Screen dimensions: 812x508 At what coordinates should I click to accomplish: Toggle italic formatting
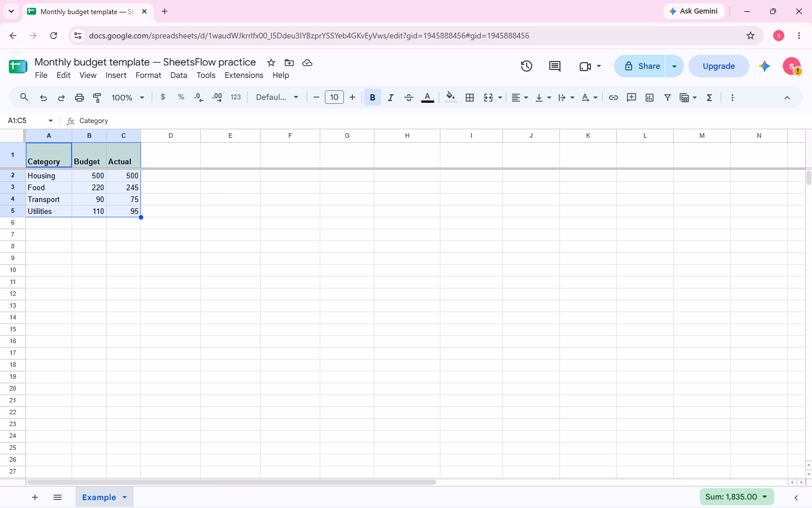pyautogui.click(x=391, y=98)
